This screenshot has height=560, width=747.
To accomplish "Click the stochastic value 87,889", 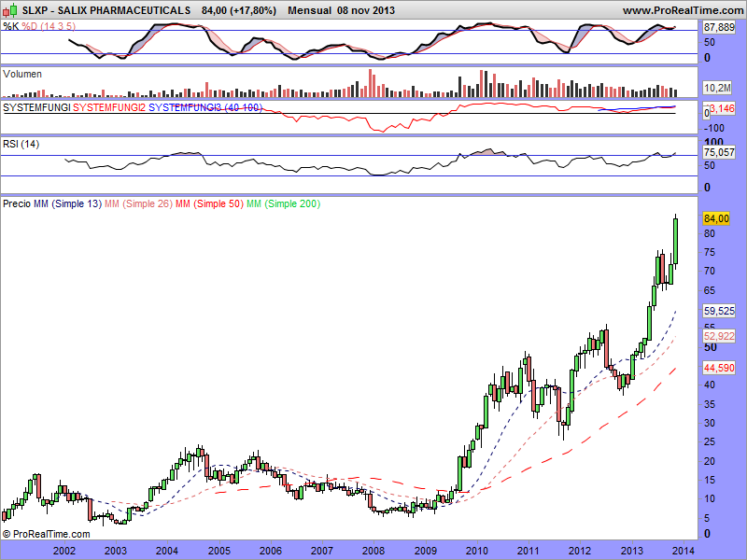I will tap(719, 28).
